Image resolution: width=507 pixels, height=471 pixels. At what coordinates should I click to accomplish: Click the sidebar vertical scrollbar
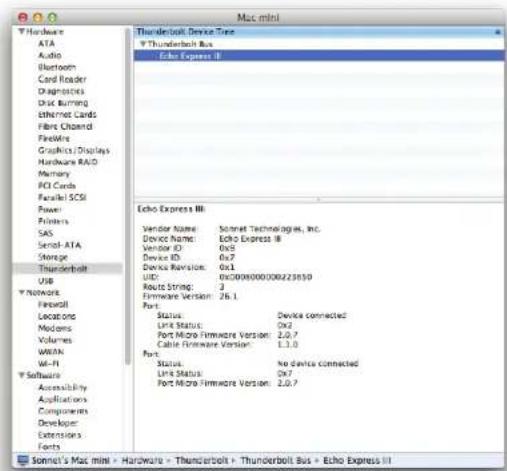coord(128,197)
